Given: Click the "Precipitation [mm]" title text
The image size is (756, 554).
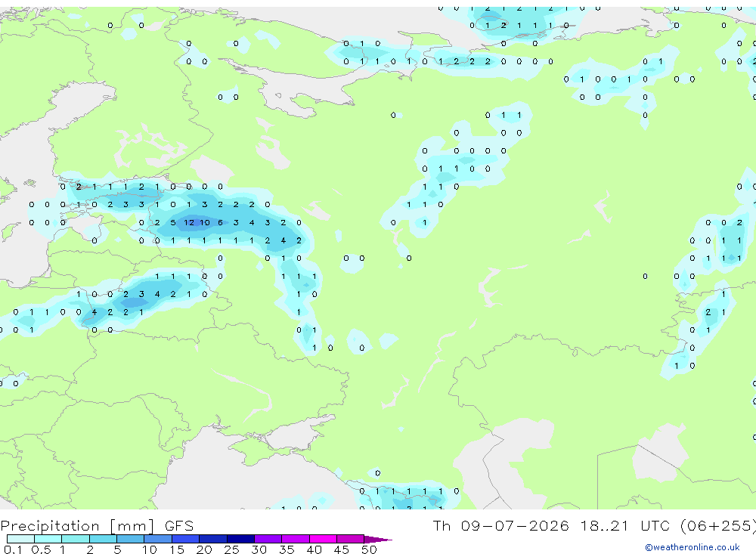Looking at the screenshot, I should pos(78,525).
